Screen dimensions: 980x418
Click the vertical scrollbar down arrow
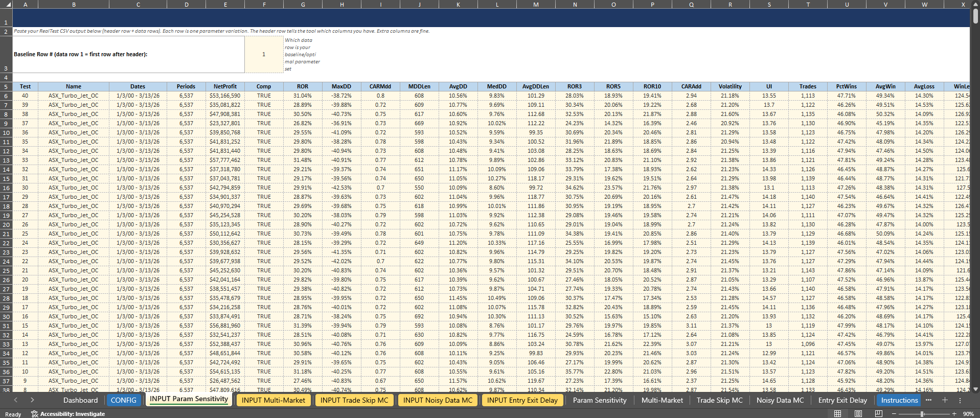(975, 389)
